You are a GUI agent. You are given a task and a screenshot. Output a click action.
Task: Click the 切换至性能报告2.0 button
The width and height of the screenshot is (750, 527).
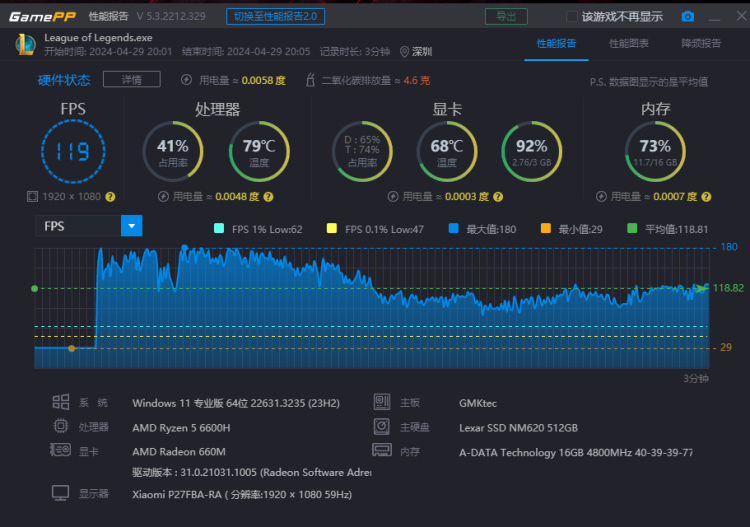coord(276,16)
